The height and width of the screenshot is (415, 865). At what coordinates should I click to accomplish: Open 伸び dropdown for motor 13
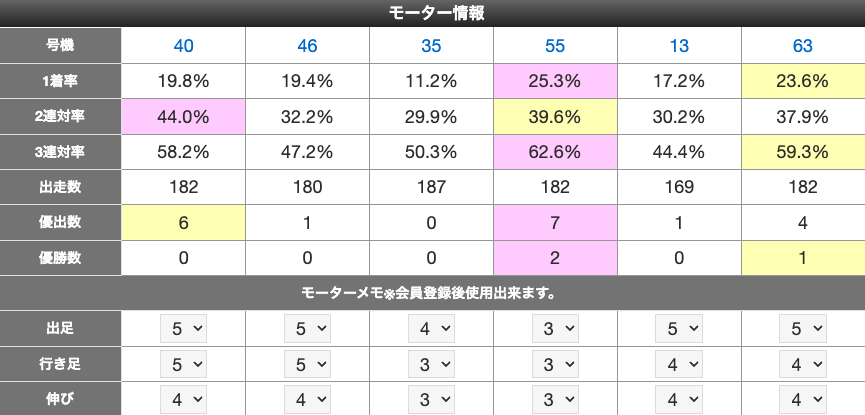(679, 398)
